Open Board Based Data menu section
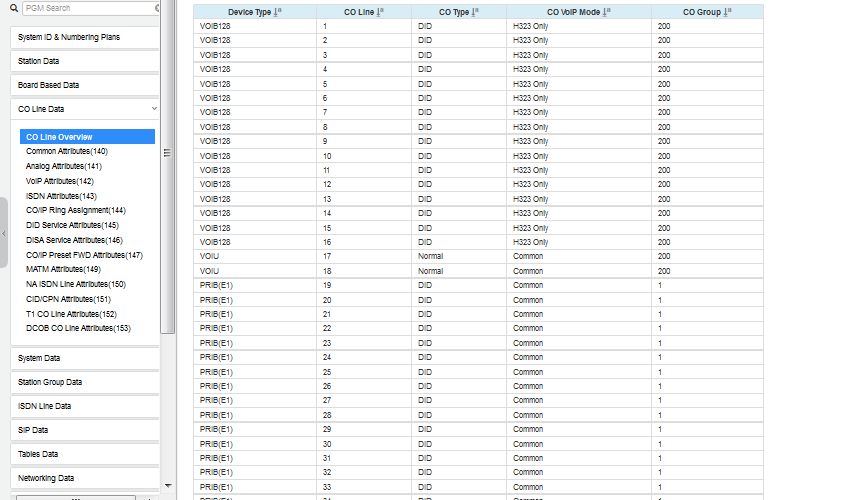This screenshot has width=866, height=500. click(85, 85)
